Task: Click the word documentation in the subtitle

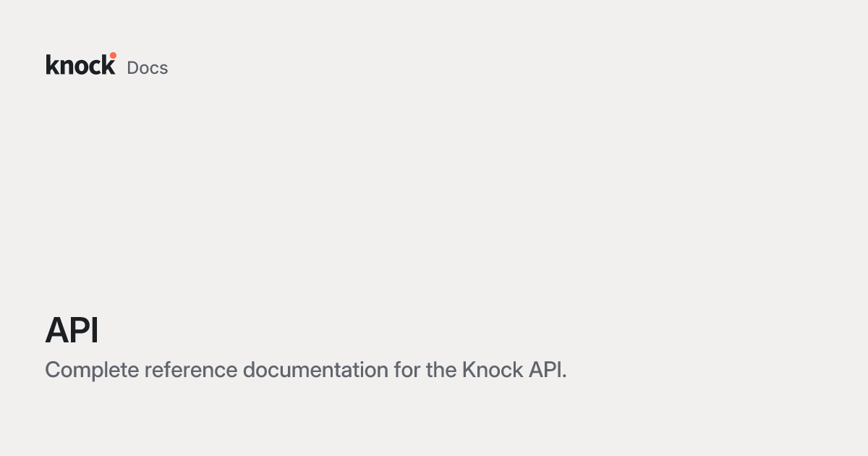Action: click(x=315, y=371)
